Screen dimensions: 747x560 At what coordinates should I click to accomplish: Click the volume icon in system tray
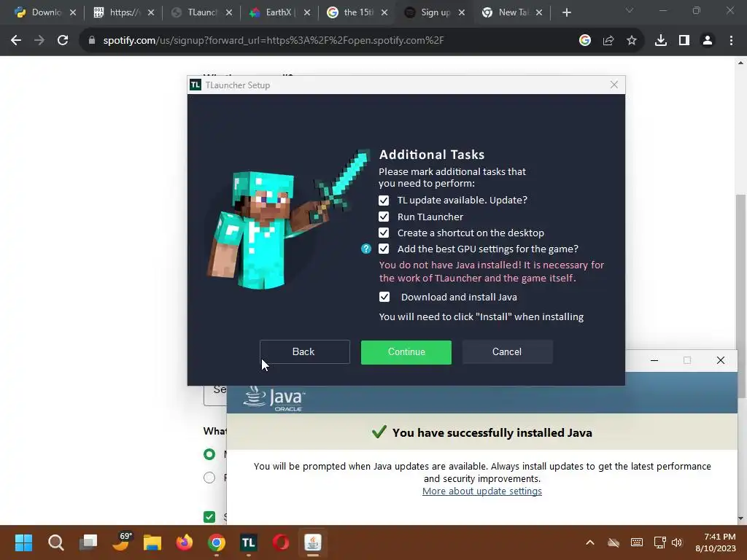[677, 542]
